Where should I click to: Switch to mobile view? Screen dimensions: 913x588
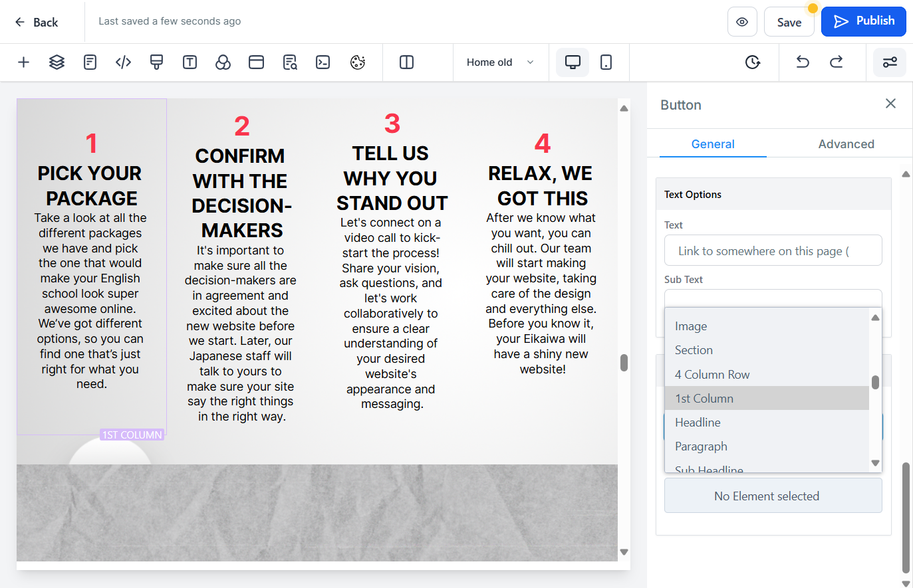[606, 62]
